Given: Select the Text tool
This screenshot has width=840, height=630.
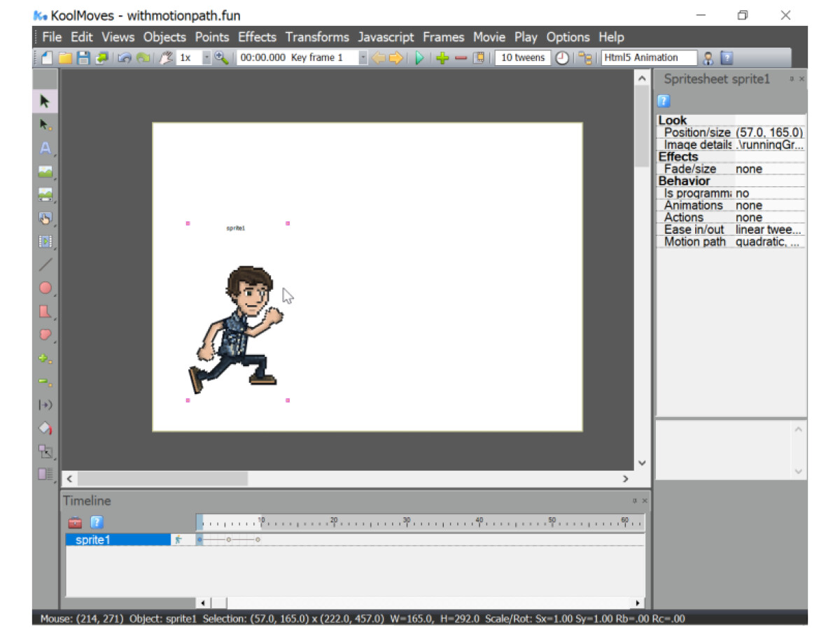Looking at the screenshot, I should click(45, 148).
